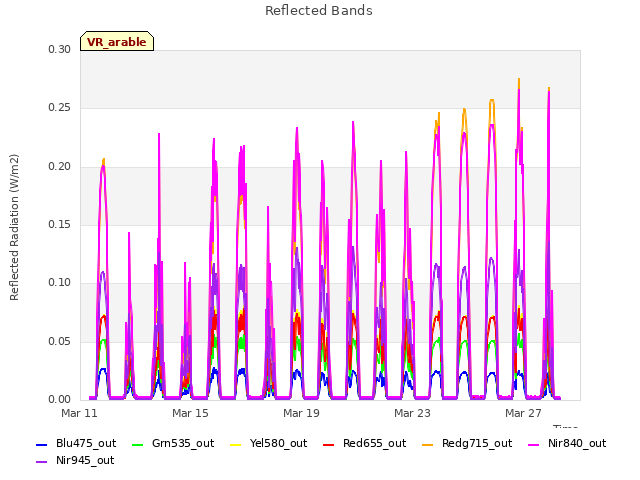Image resolution: width=640 pixels, height=480 pixels.
Task: Click the Mar 19 x-axis label
Action: coord(301,413)
